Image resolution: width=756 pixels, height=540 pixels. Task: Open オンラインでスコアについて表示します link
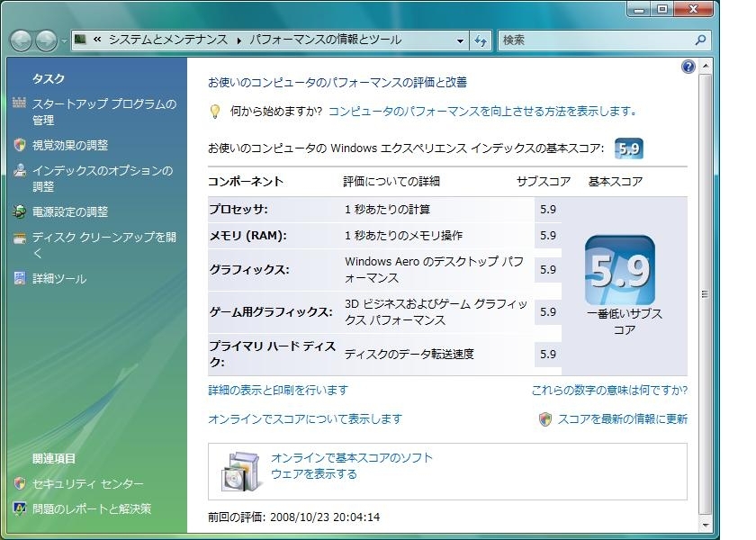click(305, 419)
